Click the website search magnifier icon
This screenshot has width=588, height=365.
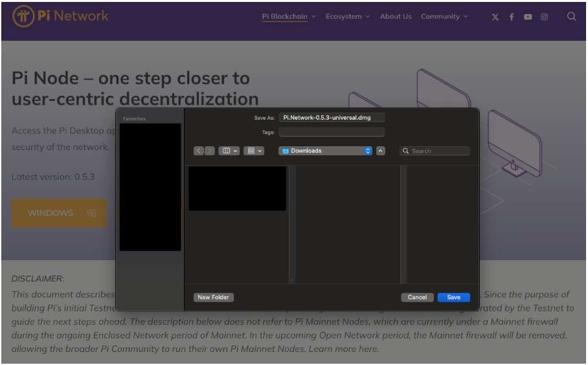pos(571,17)
